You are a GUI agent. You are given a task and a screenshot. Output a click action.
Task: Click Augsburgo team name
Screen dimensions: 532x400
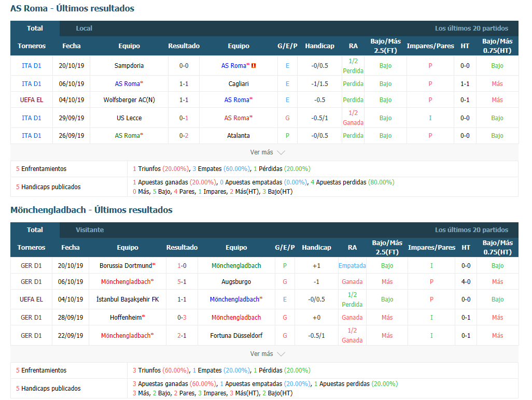pyautogui.click(x=236, y=282)
